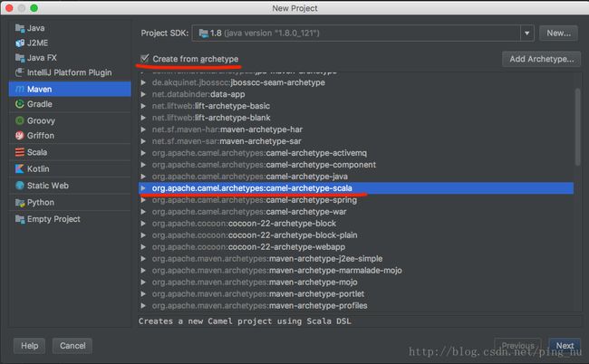This screenshot has height=364, width=589.
Task: Select Scala in the project type list
Action: point(70,152)
